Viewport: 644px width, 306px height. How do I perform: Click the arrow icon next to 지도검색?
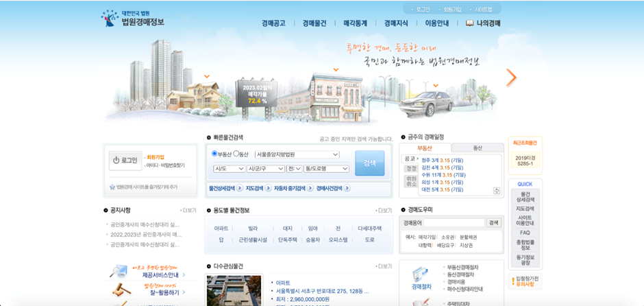click(268, 189)
